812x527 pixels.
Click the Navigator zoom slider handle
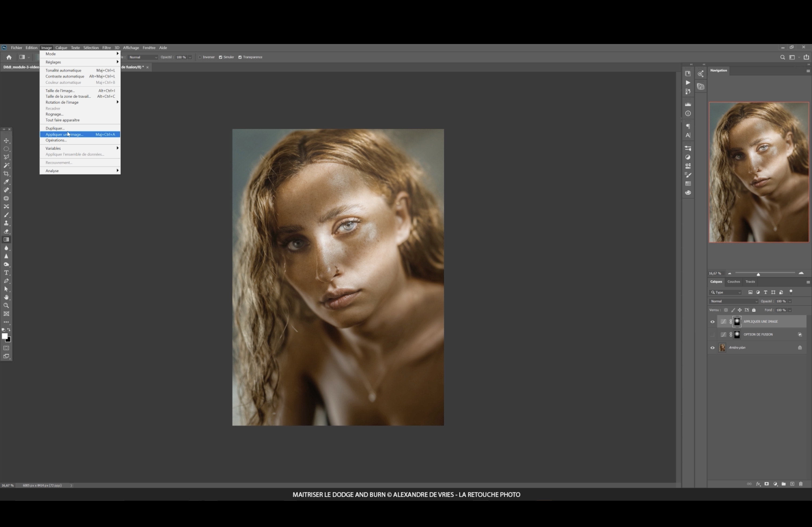pyautogui.click(x=758, y=275)
